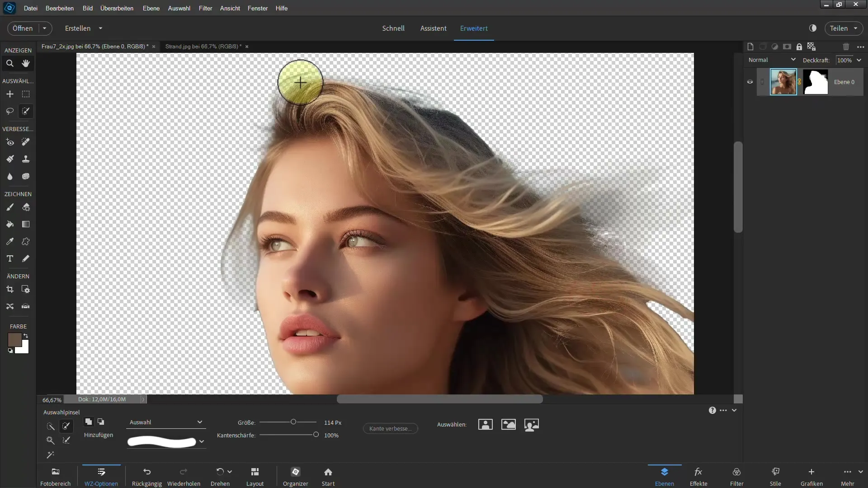Select the Gradient tool
This screenshot has width=868, height=488.
26,224
